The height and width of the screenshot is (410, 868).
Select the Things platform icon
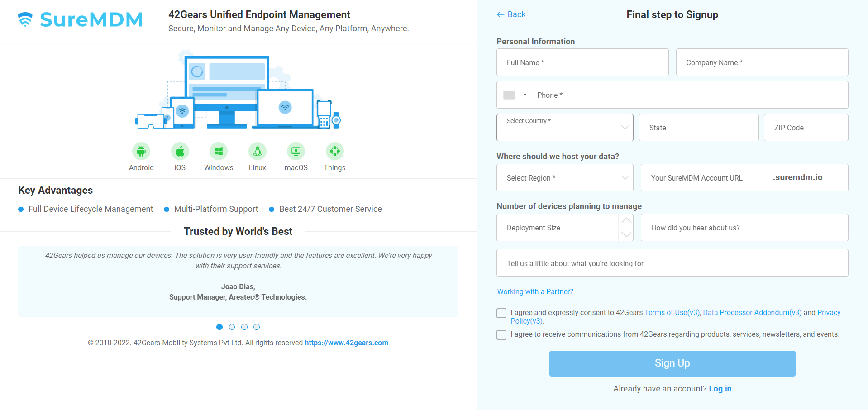click(x=334, y=151)
